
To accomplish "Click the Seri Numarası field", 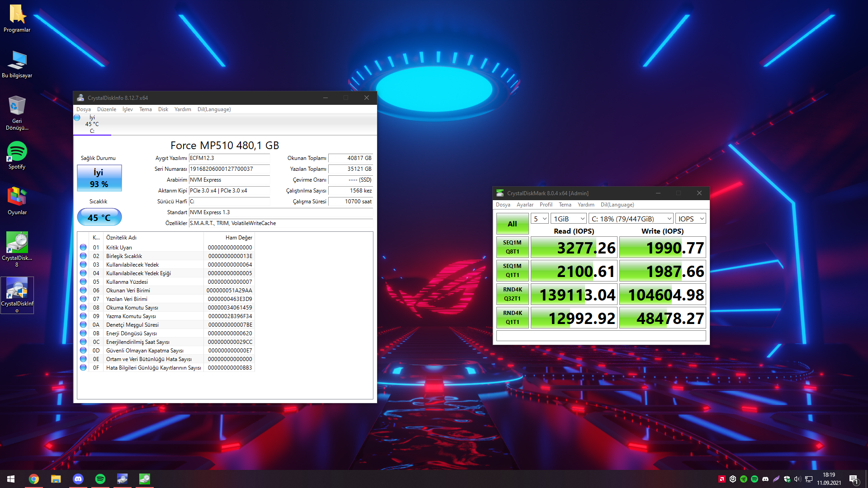I will coord(229,169).
